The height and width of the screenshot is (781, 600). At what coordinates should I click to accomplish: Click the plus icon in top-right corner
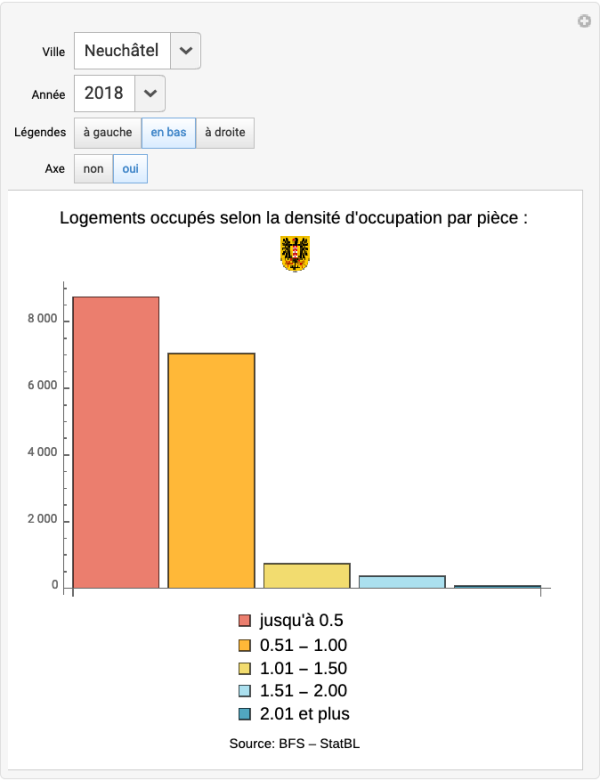(585, 21)
